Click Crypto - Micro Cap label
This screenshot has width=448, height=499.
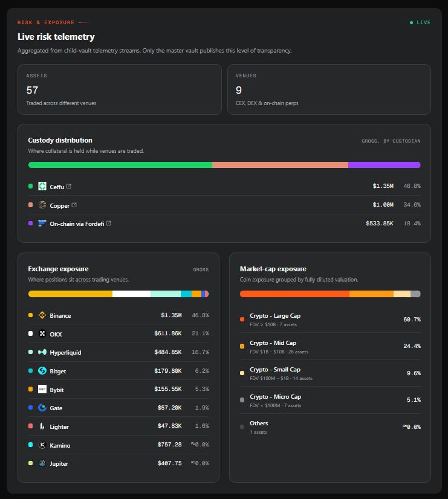tap(276, 396)
